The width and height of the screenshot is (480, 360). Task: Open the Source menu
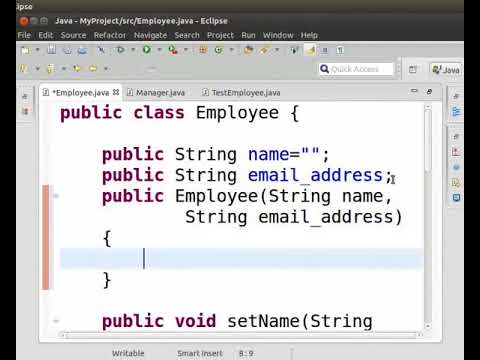click(73, 35)
